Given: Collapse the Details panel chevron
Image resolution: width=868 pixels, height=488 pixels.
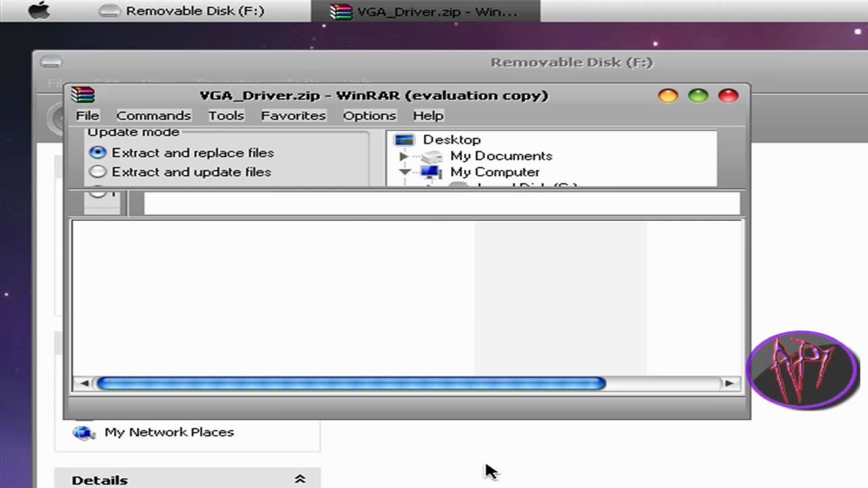Looking at the screenshot, I should coord(300,479).
